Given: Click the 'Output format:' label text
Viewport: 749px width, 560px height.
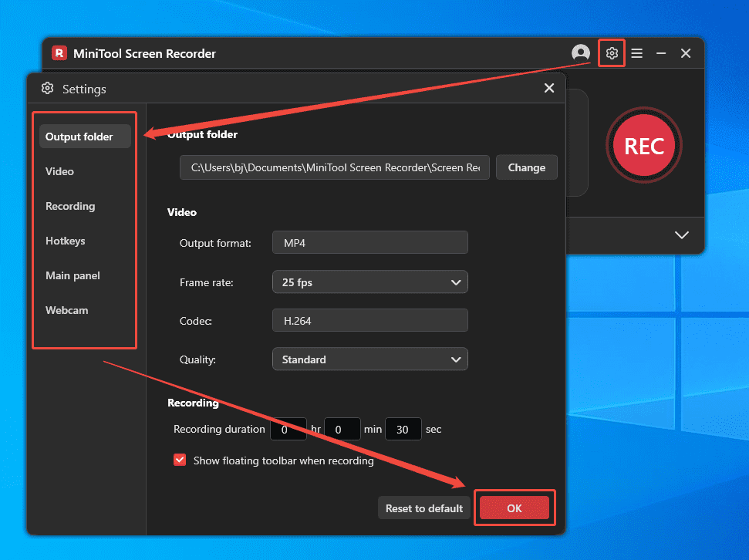Looking at the screenshot, I should click(215, 243).
